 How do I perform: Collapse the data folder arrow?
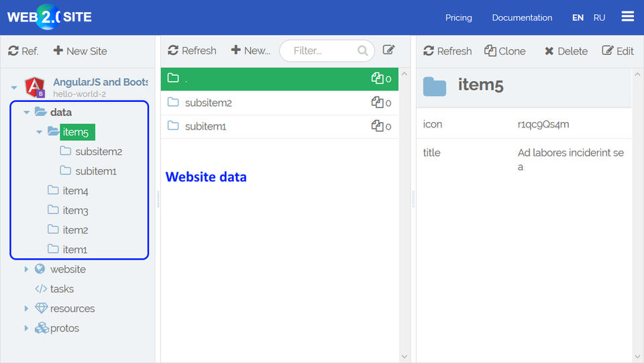click(27, 112)
